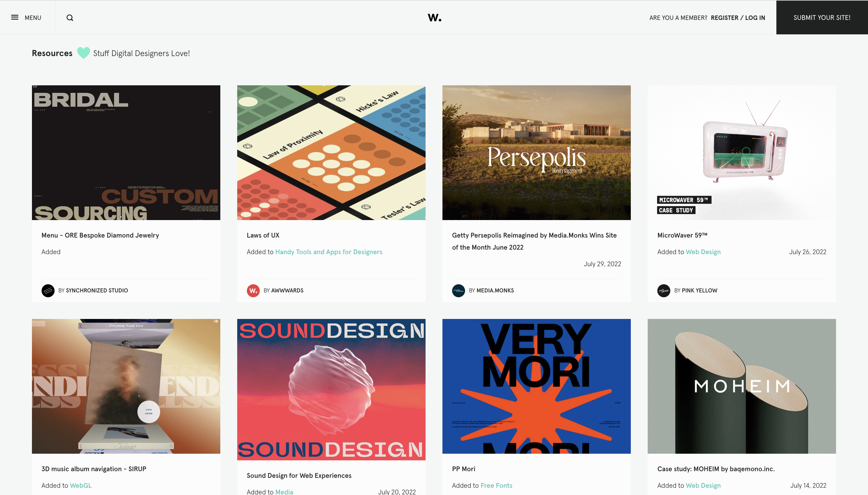This screenshot has width=868, height=495.
Task: Open Laws of UX thumbnail image
Action: pyautogui.click(x=331, y=152)
